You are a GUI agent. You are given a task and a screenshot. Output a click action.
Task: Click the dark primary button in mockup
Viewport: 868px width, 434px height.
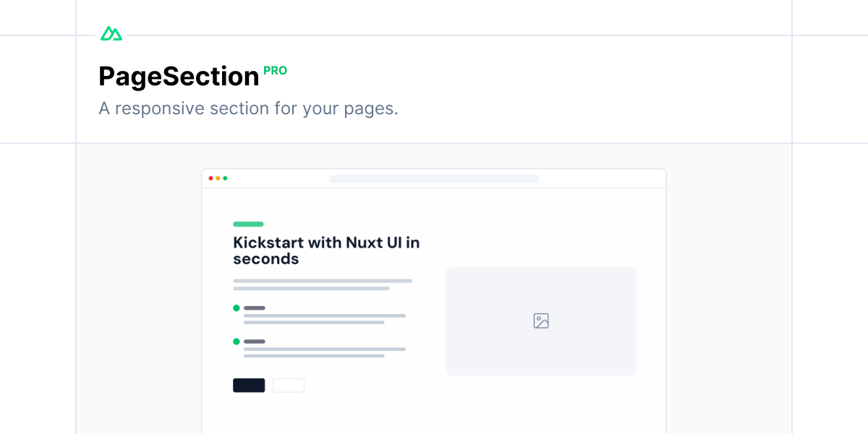pos(249,386)
